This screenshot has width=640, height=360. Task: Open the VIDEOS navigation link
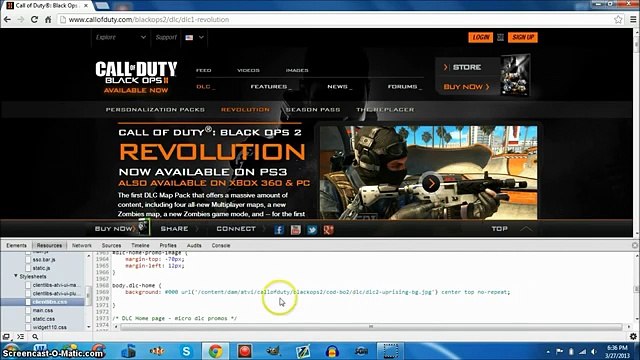pyautogui.click(x=248, y=70)
